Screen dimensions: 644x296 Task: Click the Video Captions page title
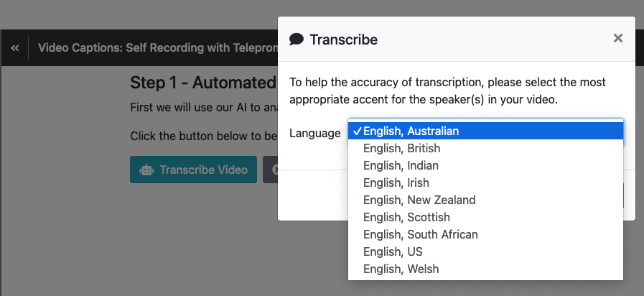158,47
